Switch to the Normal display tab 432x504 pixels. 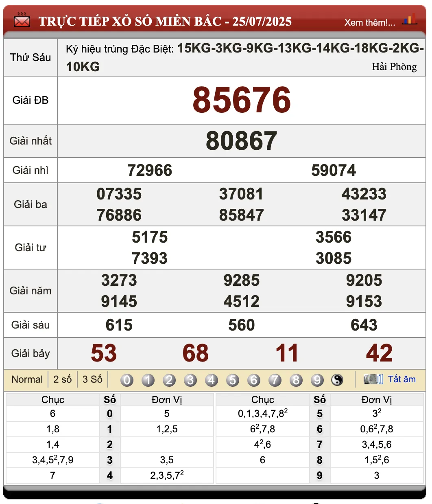tap(27, 379)
